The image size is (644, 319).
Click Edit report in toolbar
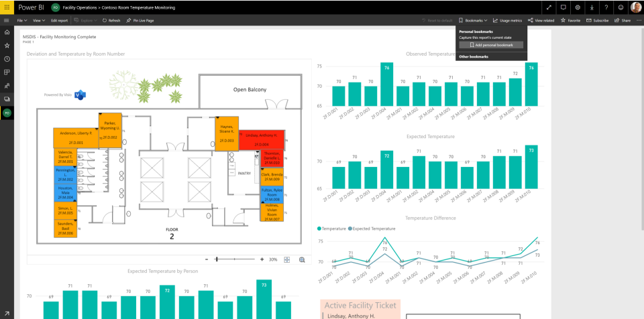(x=59, y=20)
